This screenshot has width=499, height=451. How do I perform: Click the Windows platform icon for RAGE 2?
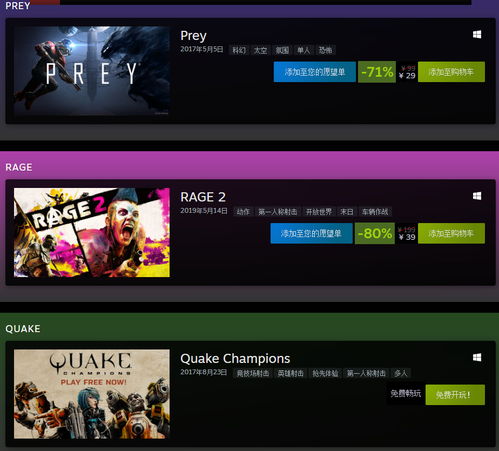(x=477, y=196)
